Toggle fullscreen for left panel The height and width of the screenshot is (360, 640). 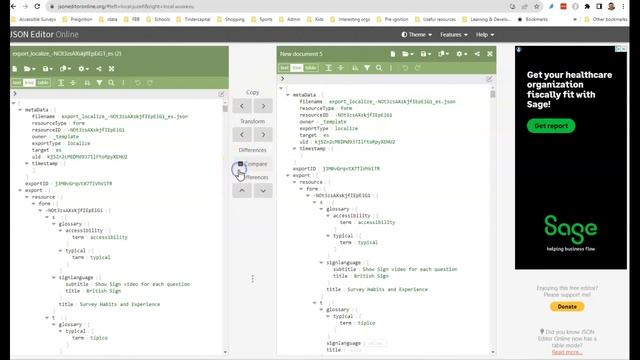(111, 69)
